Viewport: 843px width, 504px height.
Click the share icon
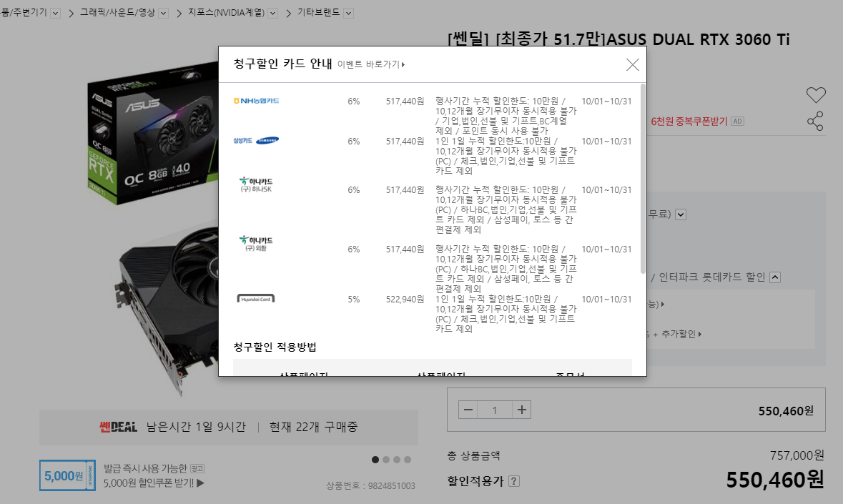(815, 121)
